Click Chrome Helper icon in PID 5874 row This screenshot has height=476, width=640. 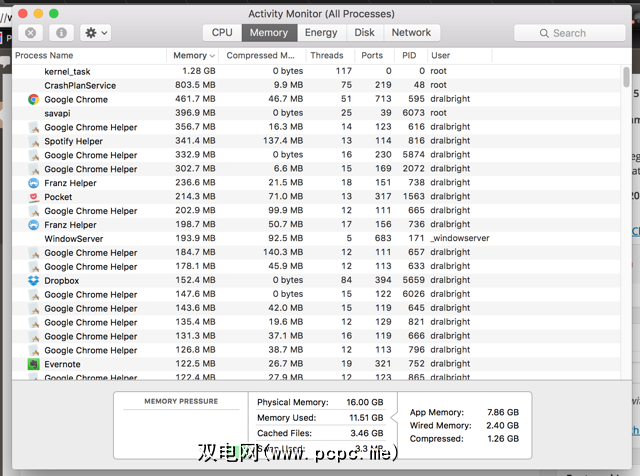(33, 155)
